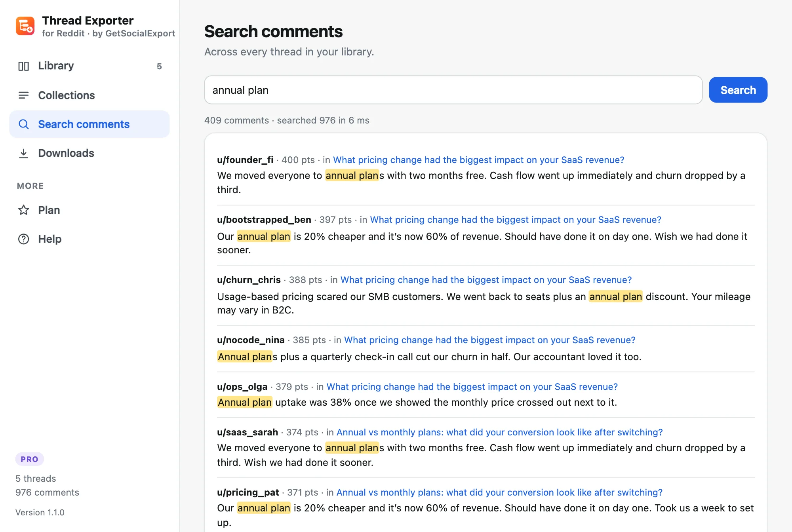Screen dimensions: 792x532
Task: Click '385 pts' score in nocode_nina result
Action: [309, 340]
